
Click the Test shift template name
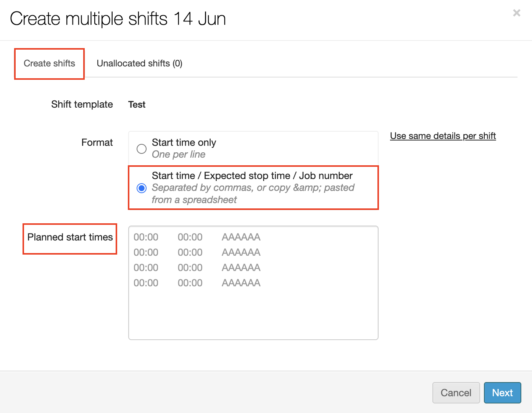(137, 105)
